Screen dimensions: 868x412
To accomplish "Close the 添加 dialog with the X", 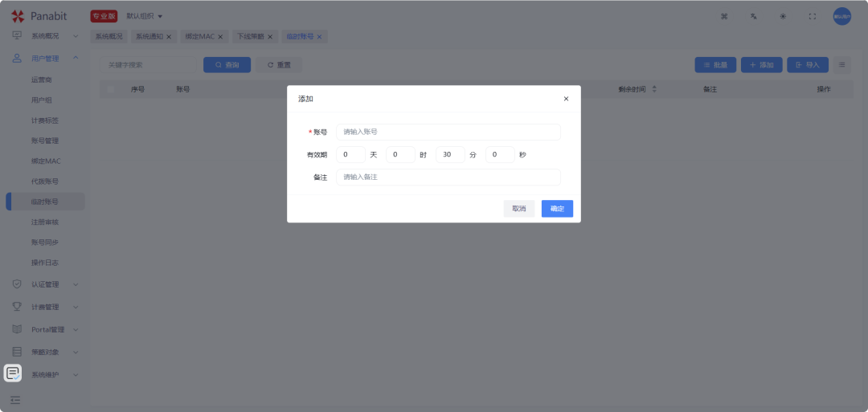I will (x=566, y=99).
